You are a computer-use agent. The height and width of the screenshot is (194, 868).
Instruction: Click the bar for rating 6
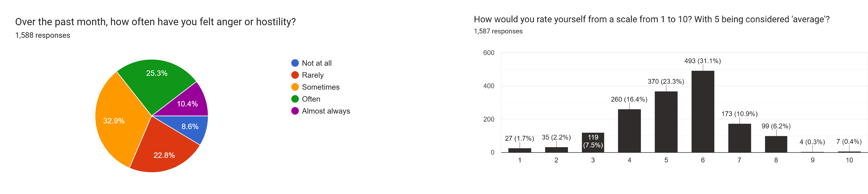click(x=703, y=112)
